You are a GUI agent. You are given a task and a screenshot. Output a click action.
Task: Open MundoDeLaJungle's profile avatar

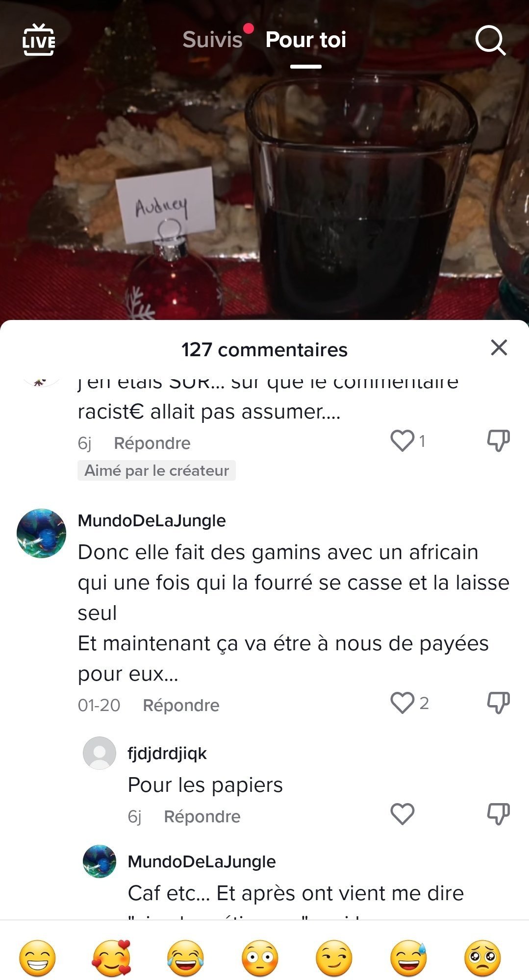pos(41,533)
